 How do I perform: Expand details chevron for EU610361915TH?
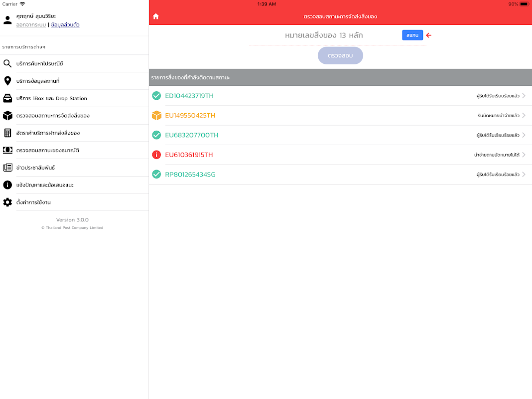(524, 155)
